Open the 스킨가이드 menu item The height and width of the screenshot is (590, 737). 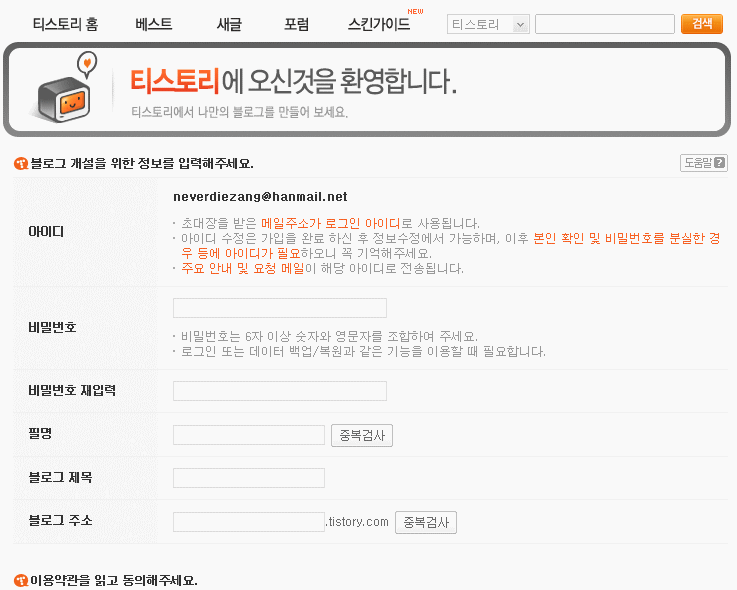379,24
